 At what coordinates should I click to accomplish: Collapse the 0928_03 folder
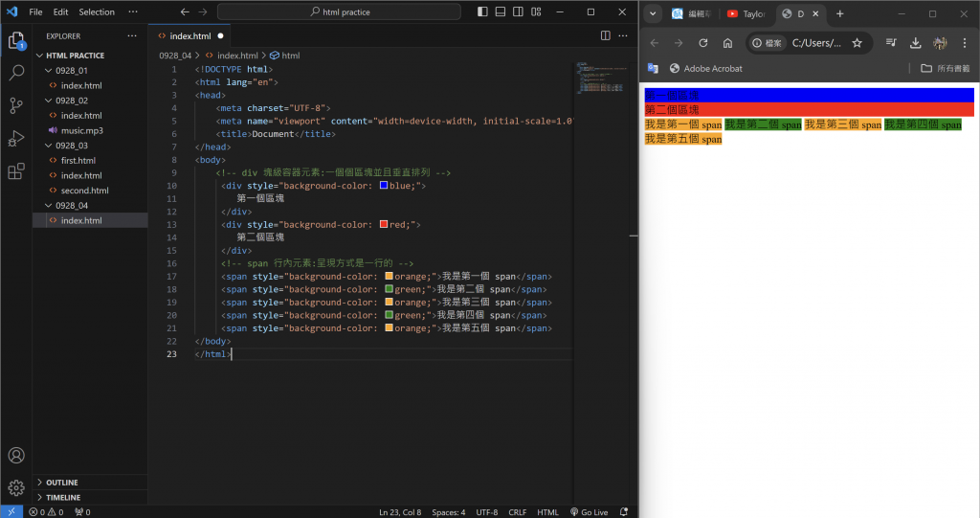pyautogui.click(x=71, y=146)
